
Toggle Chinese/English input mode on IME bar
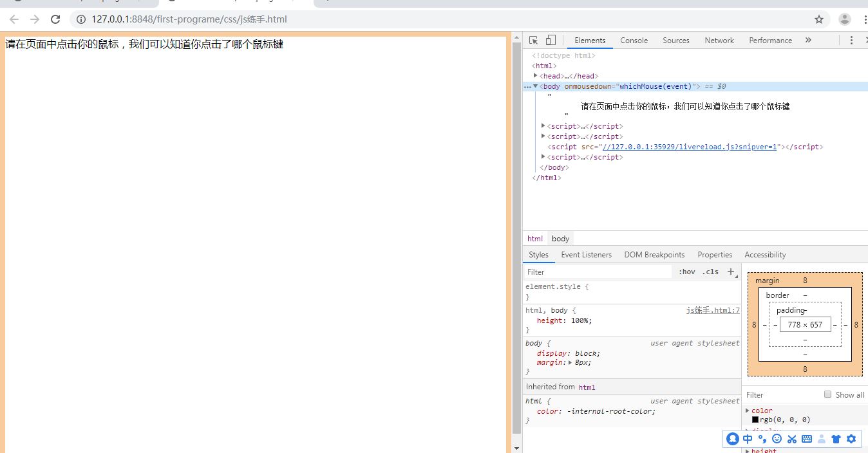747,439
